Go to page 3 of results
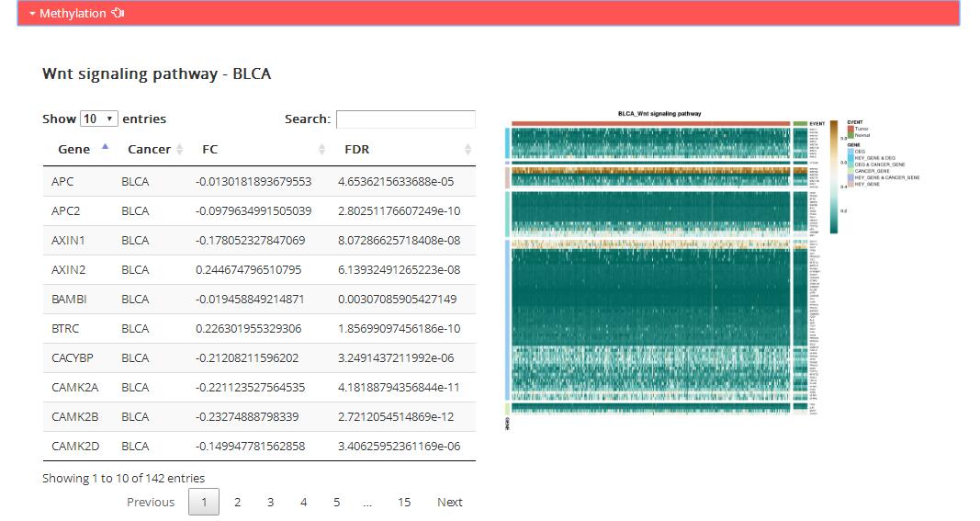Viewport: 980px width, 521px height. 270,502
